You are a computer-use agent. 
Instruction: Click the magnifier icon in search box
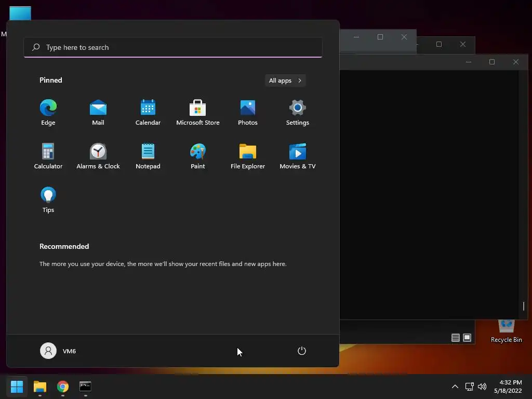[x=36, y=47]
